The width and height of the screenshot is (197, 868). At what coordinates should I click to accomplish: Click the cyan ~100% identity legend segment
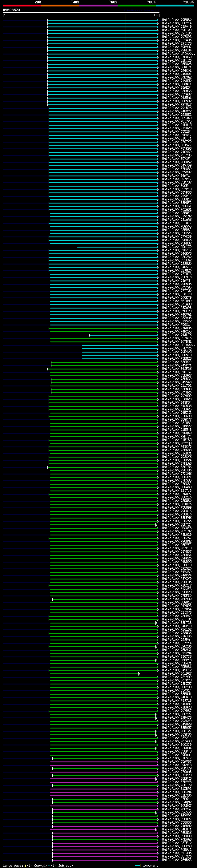175,6
